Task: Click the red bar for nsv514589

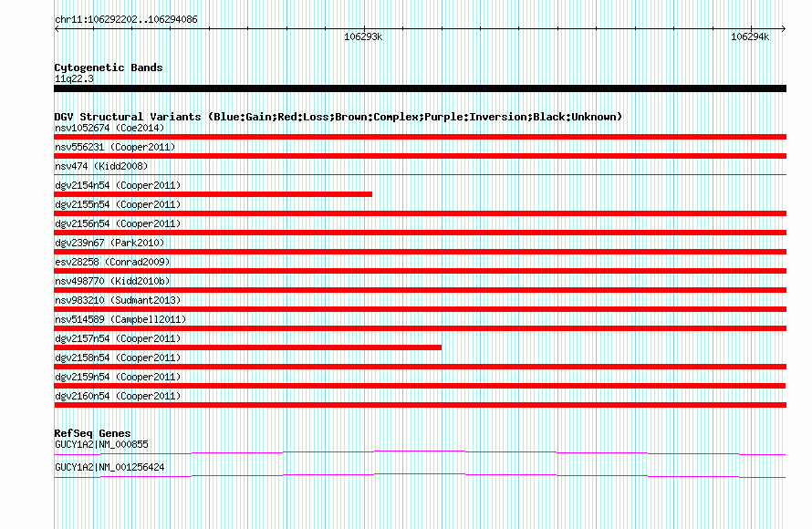Action: (x=420, y=328)
